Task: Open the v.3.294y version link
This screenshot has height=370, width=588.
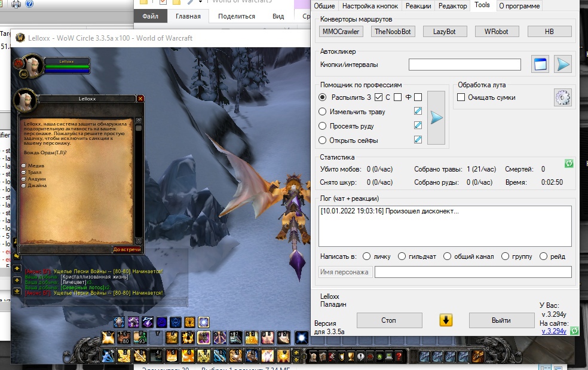Action: point(553,331)
